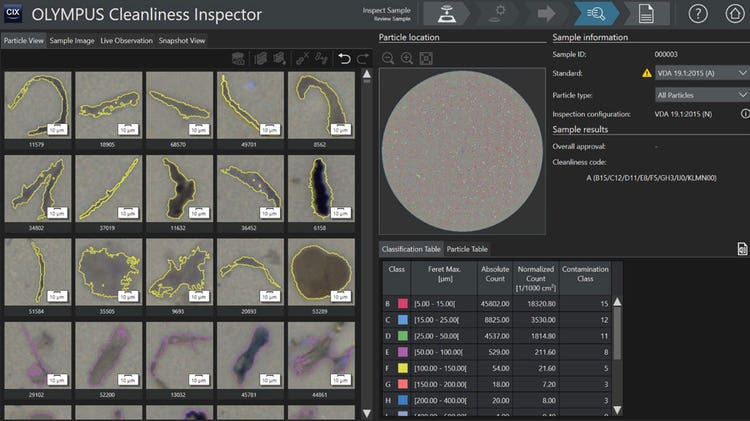Viewport: 750px width, 421px height.
Task: Click the zoom out magnifier icon
Action: [388, 58]
